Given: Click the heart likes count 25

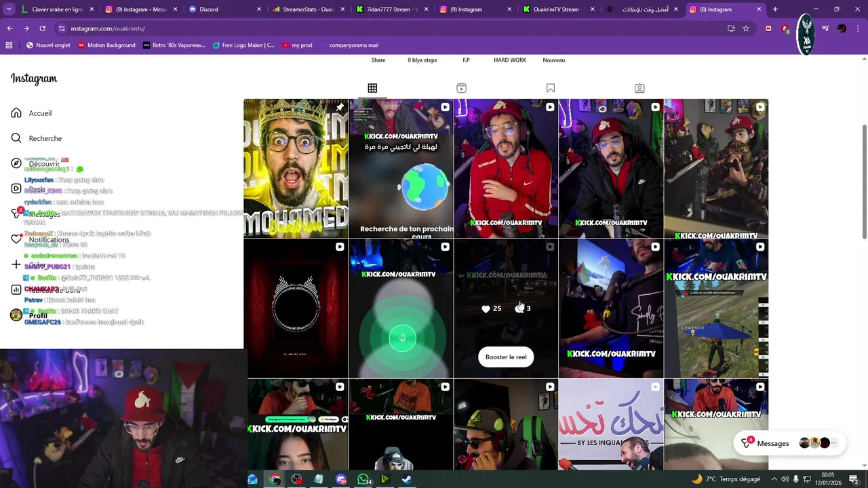Looking at the screenshot, I should coord(491,308).
